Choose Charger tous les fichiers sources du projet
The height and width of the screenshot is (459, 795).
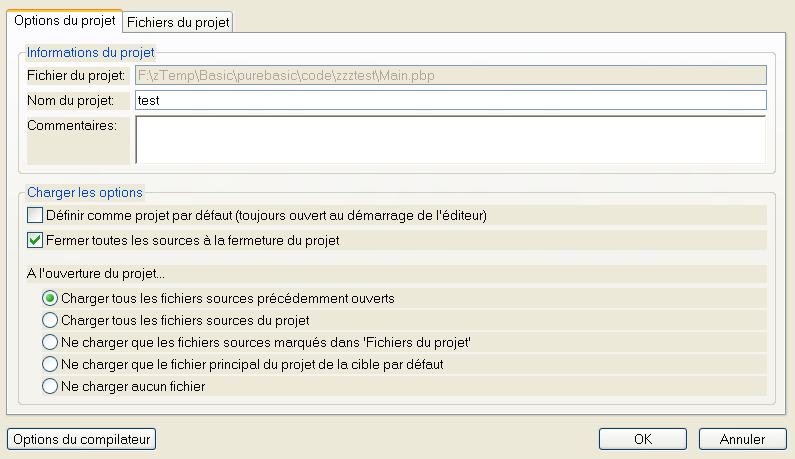coord(50,320)
